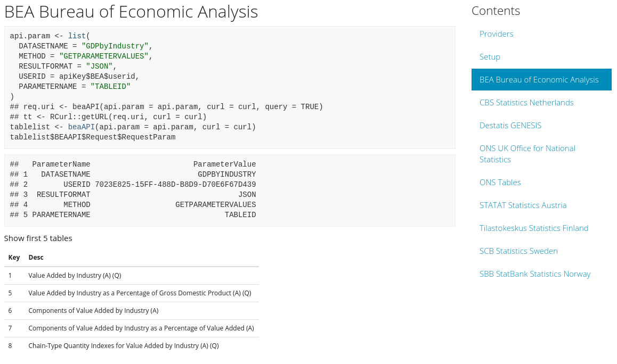Jump to Tilastokeskus Statistics Finland

tap(533, 228)
